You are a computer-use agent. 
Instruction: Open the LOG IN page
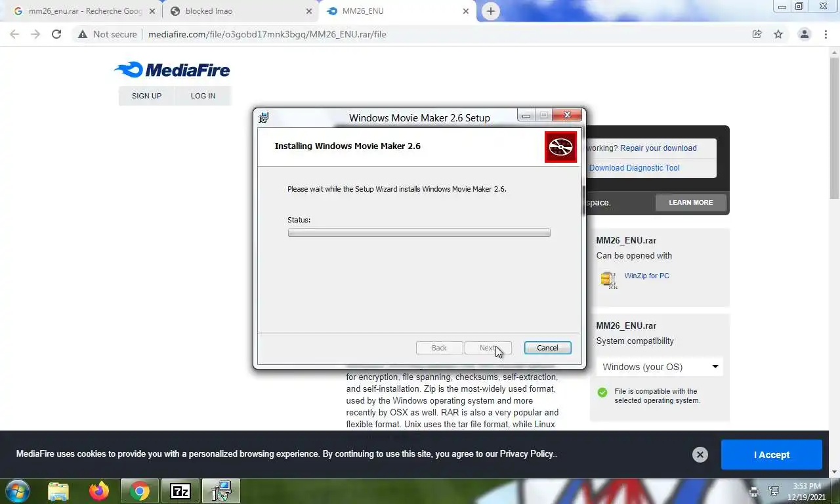click(203, 96)
